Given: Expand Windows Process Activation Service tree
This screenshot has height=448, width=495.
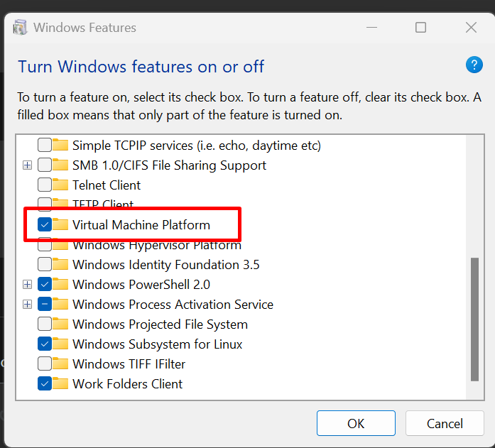Looking at the screenshot, I should pyautogui.click(x=28, y=304).
